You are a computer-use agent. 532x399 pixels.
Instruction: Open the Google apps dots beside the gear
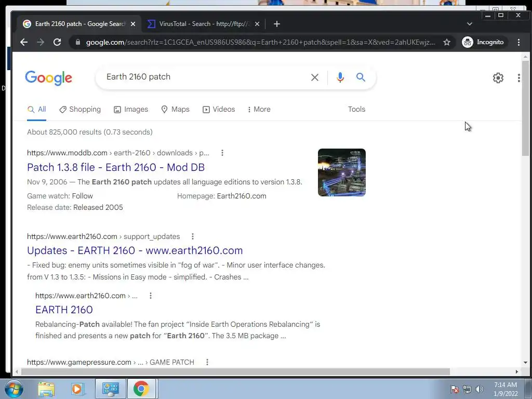[x=519, y=78]
